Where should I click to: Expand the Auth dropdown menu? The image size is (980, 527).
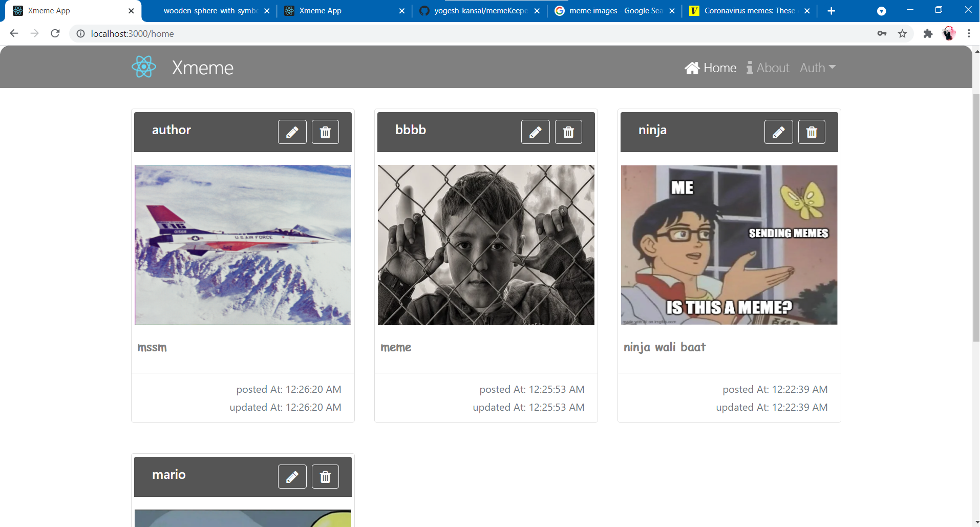click(818, 68)
